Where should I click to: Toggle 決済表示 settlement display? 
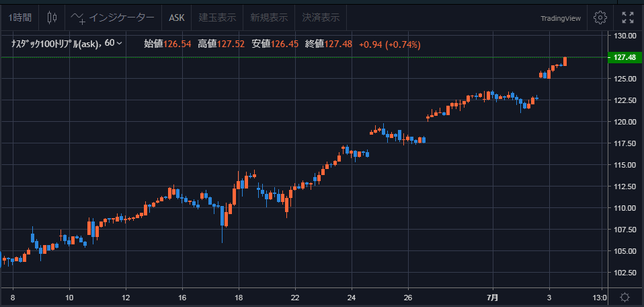(x=321, y=18)
